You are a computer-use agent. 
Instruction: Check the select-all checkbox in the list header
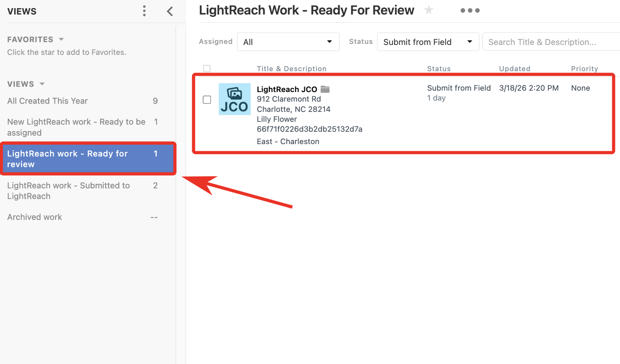tap(207, 68)
